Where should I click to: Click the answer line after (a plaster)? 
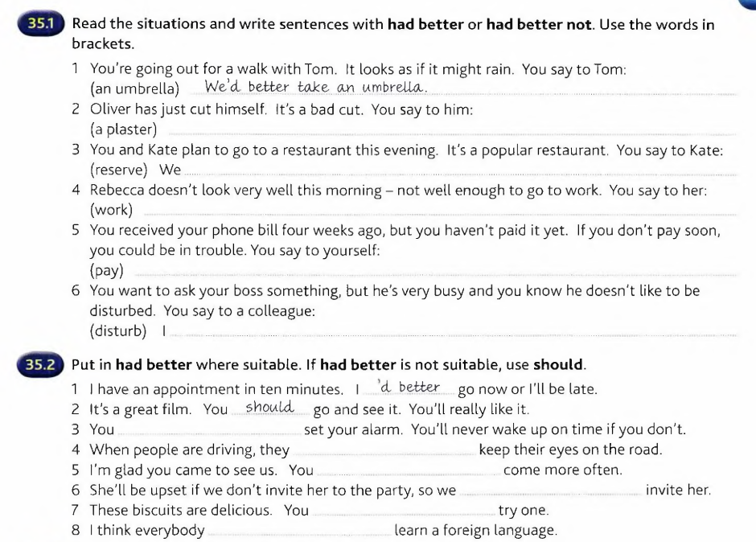pos(453,132)
